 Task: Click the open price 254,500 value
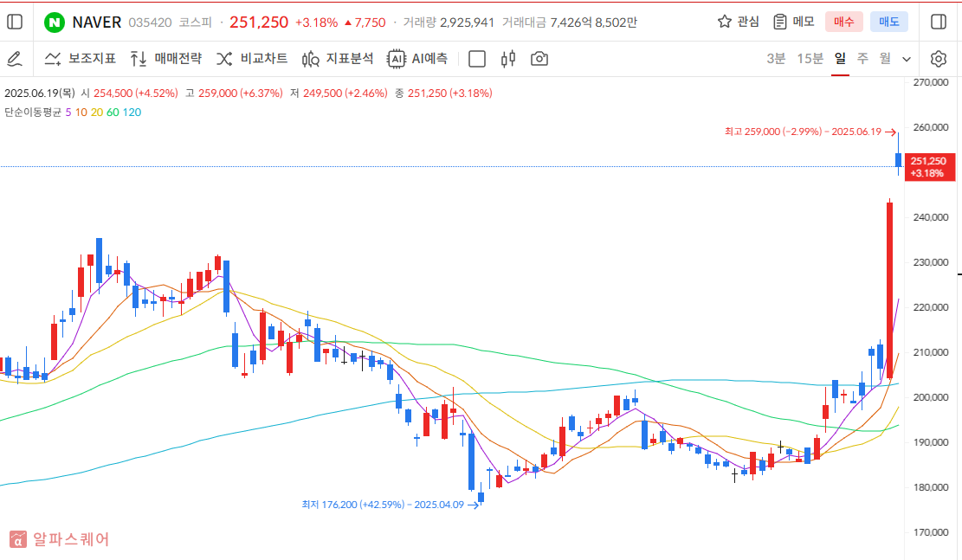coord(135,93)
